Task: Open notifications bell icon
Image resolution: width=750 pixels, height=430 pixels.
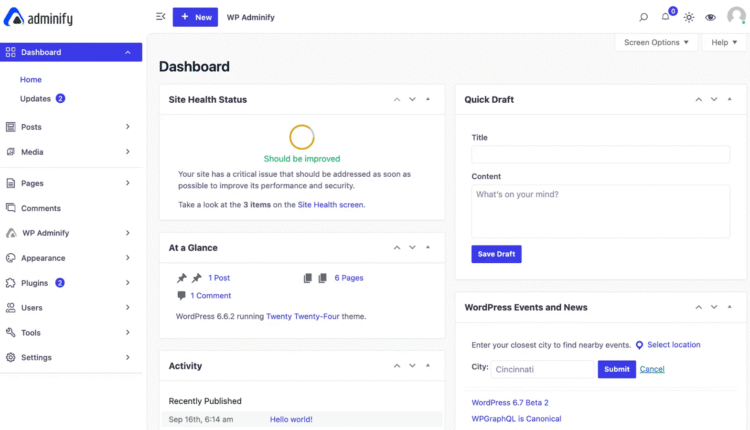Action: coord(665,17)
